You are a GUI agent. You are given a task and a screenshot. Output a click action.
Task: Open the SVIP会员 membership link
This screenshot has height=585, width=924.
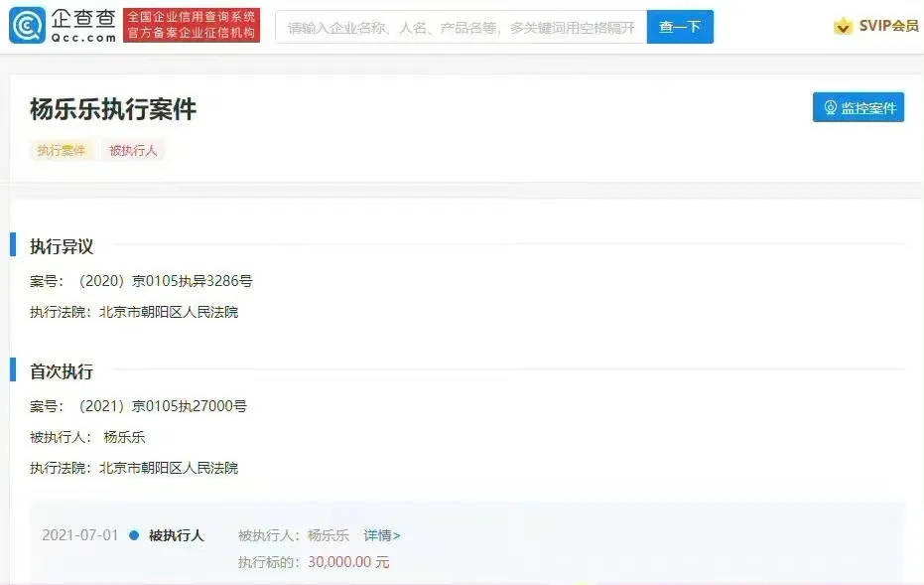click(888, 26)
